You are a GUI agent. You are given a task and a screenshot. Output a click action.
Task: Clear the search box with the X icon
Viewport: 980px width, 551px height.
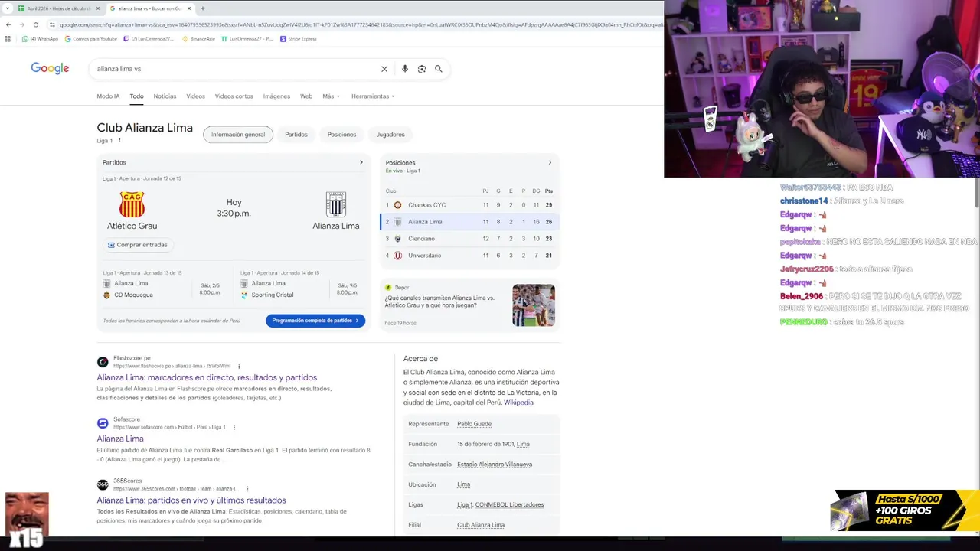click(x=384, y=69)
